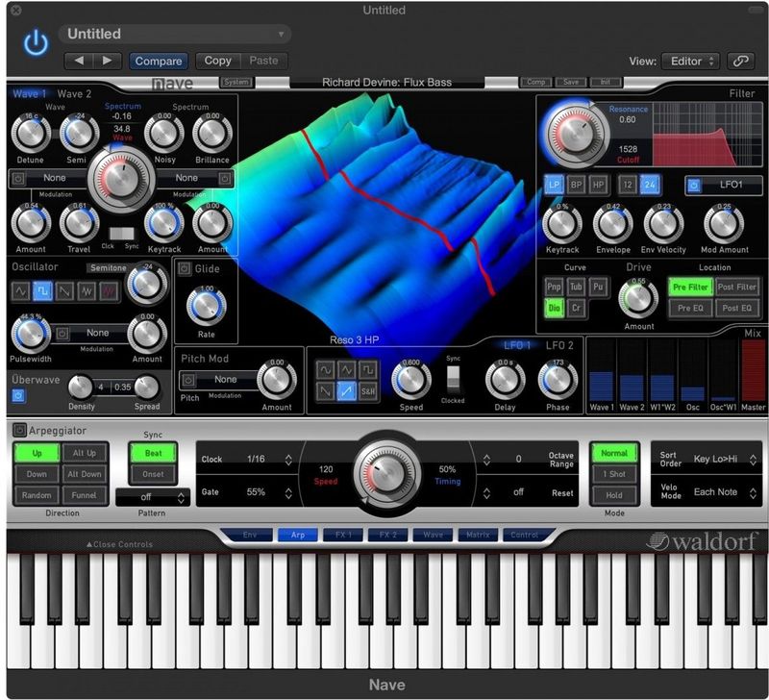The width and height of the screenshot is (769, 700).
Task: Click the Init preset button
Action: [606, 82]
